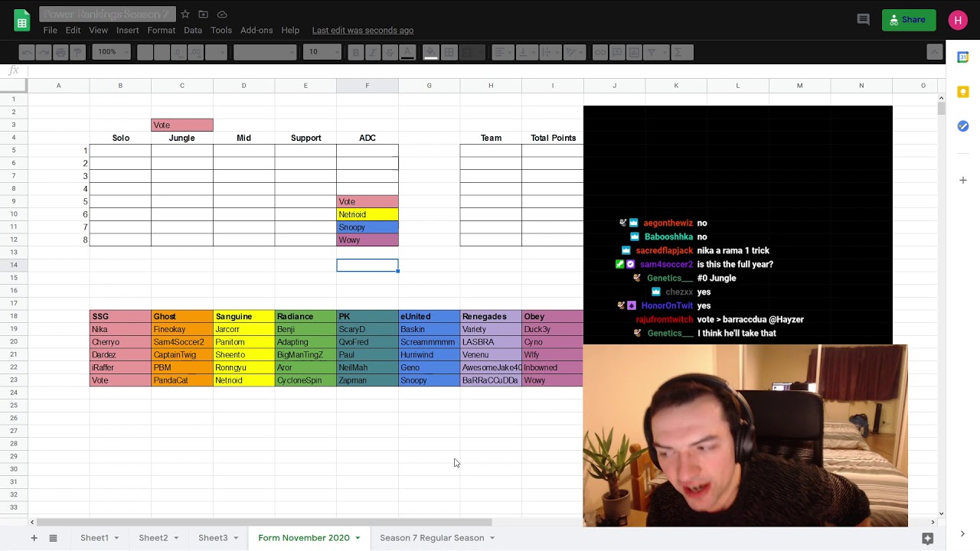Open the Data menu
This screenshot has height=551, width=980.
click(x=193, y=31)
